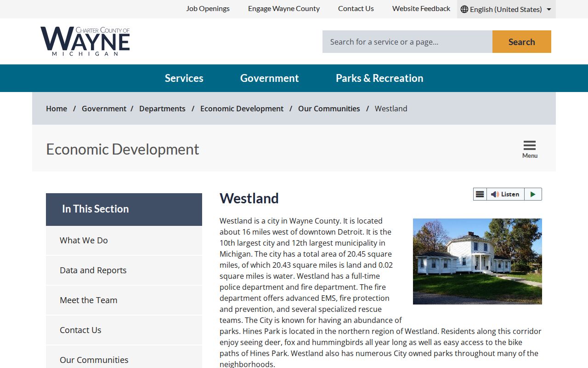Click the Listen speaker button
The height and width of the screenshot is (368, 588).
click(x=505, y=194)
